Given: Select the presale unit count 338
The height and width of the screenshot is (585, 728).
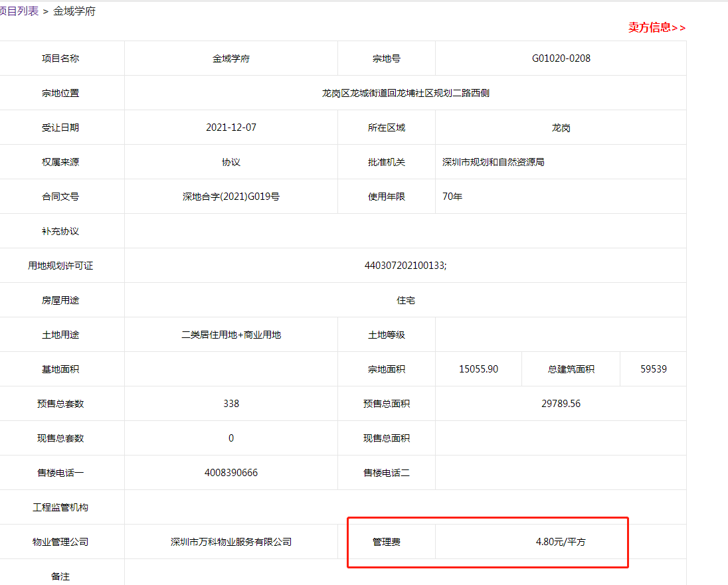Looking at the screenshot, I should pyautogui.click(x=230, y=404).
